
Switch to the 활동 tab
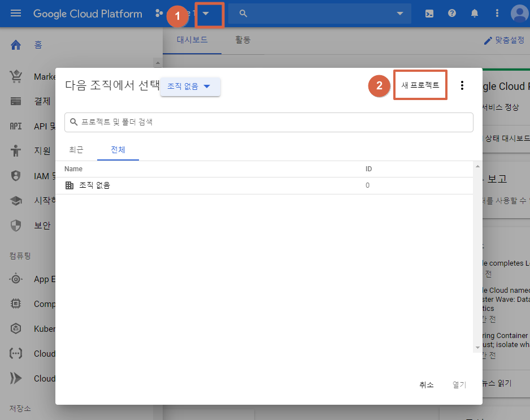[243, 40]
